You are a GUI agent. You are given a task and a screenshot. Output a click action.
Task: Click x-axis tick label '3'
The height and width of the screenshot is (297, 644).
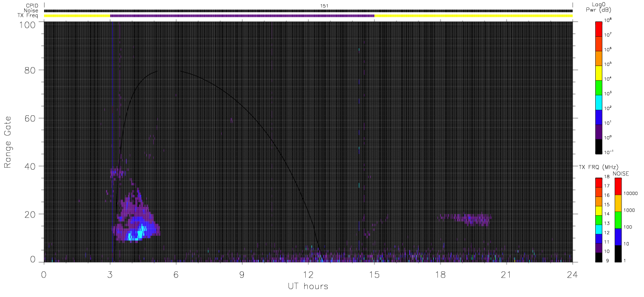click(x=110, y=274)
